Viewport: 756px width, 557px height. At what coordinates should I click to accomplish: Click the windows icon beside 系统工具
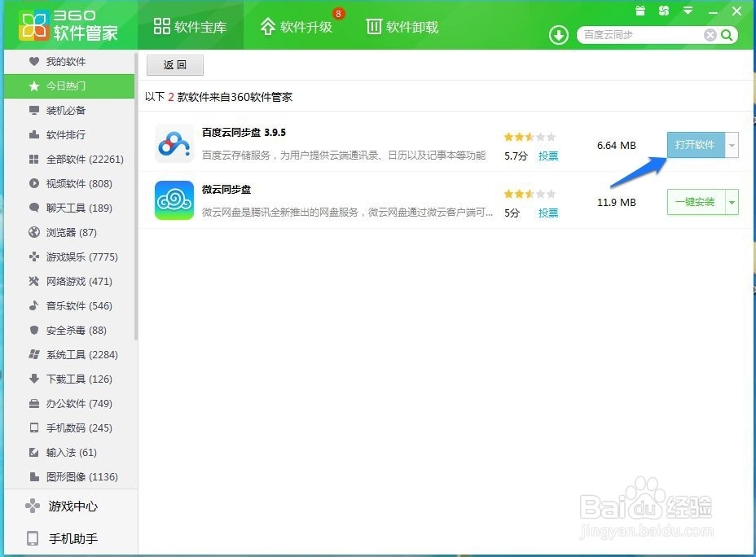point(33,354)
